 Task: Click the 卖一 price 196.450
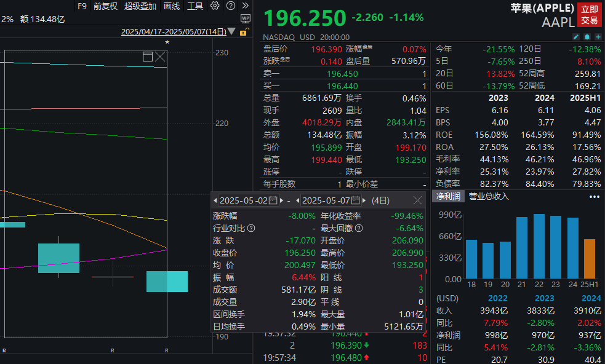(x=342, y=74)
